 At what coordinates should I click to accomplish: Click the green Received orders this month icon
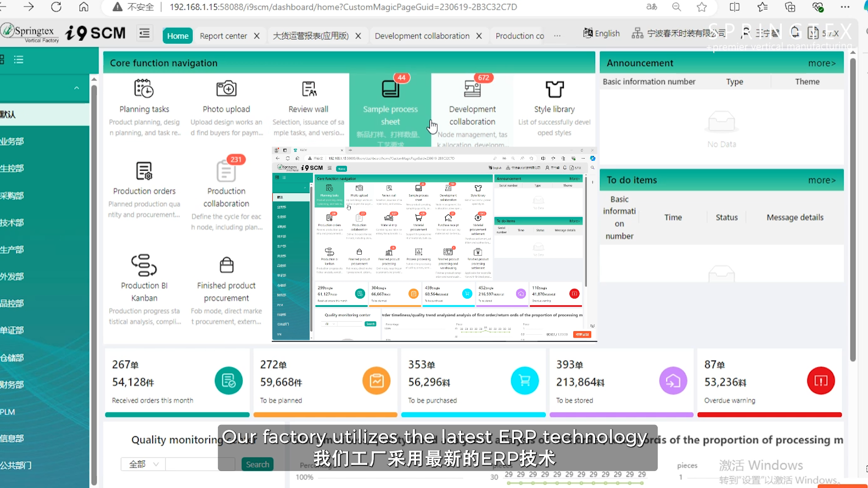click(228, 380)
